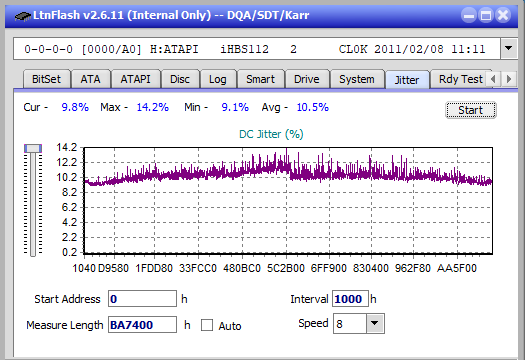Click the Max value 14.2%
Screen dimensions: 525x360
(x=153, y=107)
